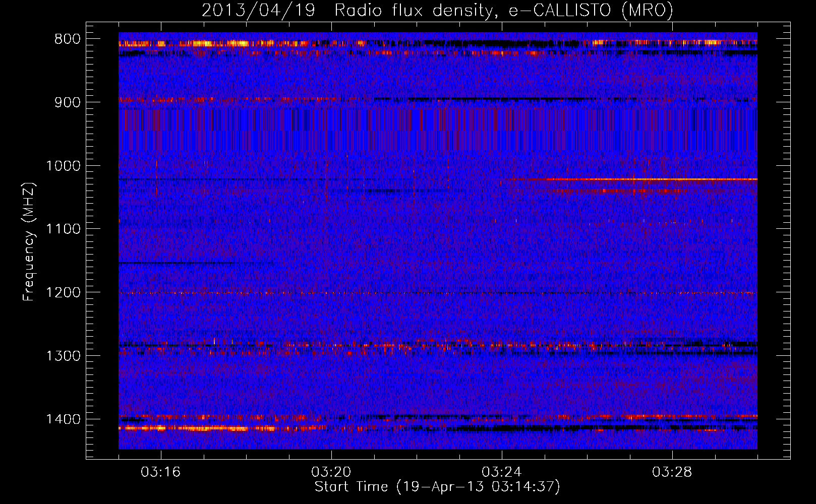Click the 'Frequency (MHZ)' axis label

29,242
